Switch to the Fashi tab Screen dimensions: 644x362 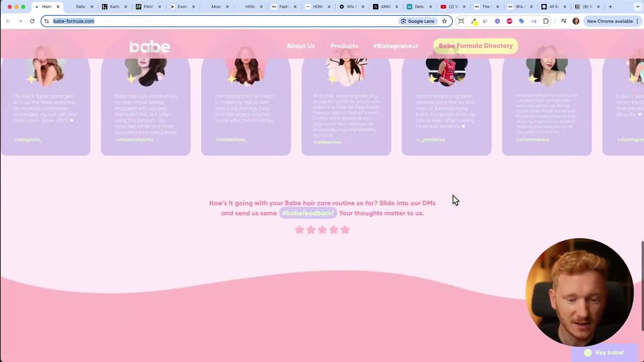point(284,7)
